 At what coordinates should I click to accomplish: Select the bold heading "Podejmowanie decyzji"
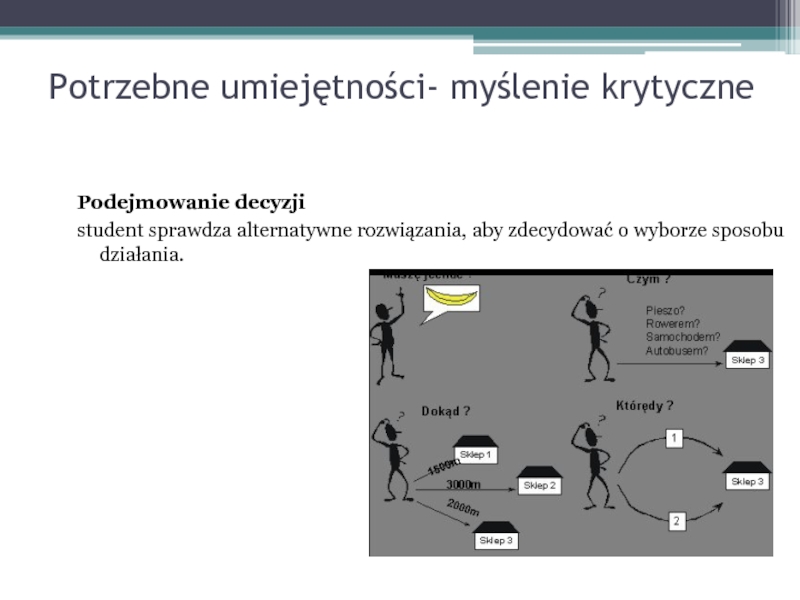click(191, 203)
